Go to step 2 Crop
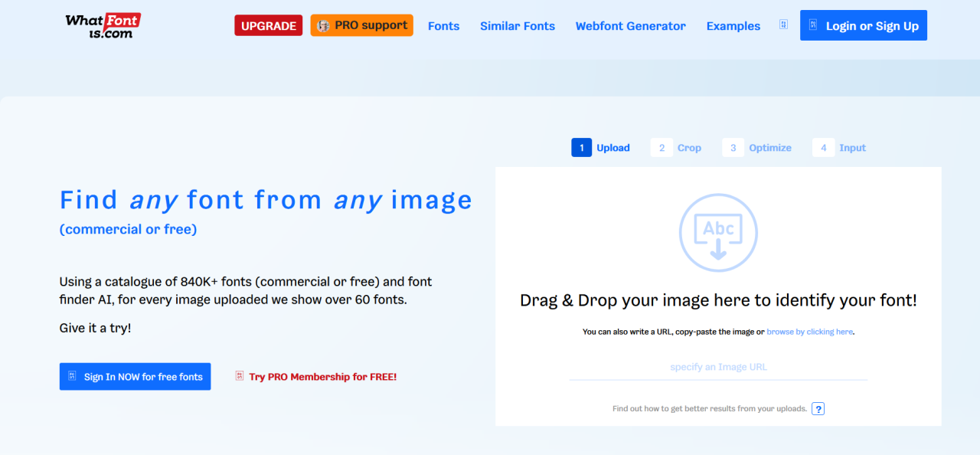This screenshot has width=980, height=455. pyautogui.click(x=676, y=148)
